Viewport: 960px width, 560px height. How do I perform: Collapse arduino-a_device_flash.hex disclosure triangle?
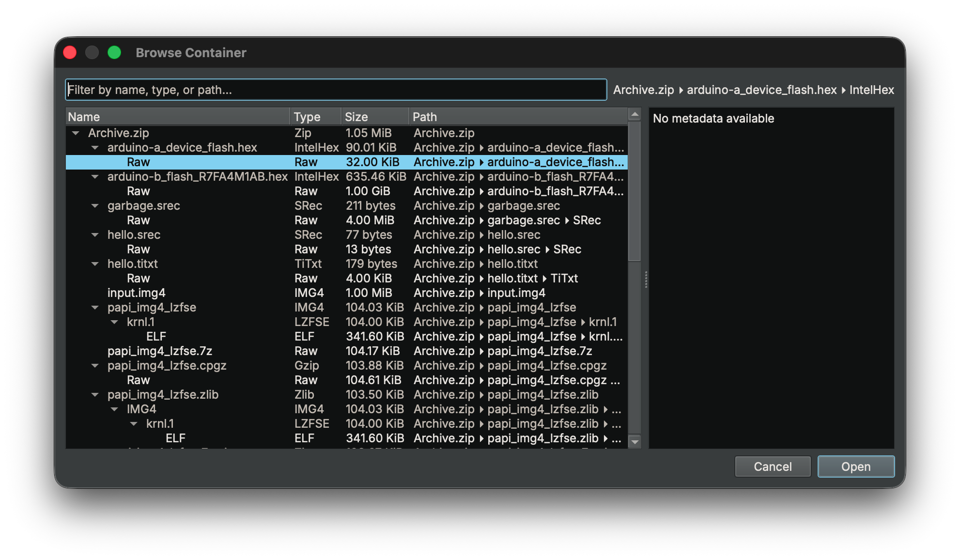pos(95,148)
